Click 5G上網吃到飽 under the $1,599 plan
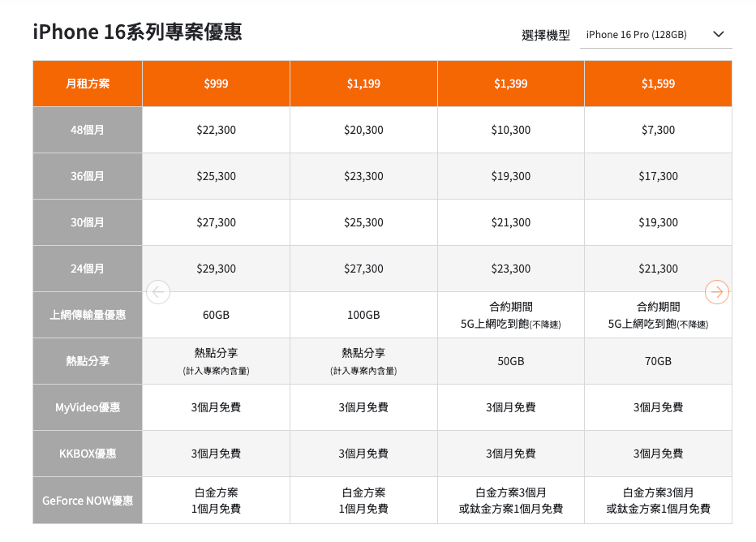The width and height of the screenshot is (756, 542). tap(658, 315)
